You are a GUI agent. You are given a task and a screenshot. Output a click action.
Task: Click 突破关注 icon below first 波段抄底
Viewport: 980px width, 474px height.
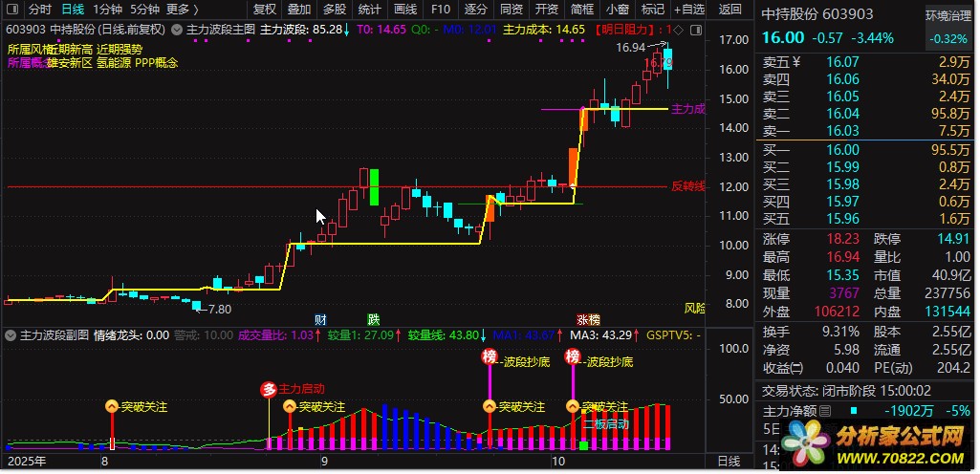[x=490, y=406]
